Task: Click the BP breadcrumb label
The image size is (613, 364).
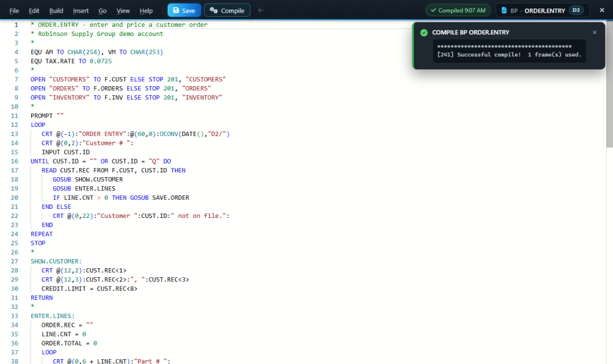Action: (514, 11)
